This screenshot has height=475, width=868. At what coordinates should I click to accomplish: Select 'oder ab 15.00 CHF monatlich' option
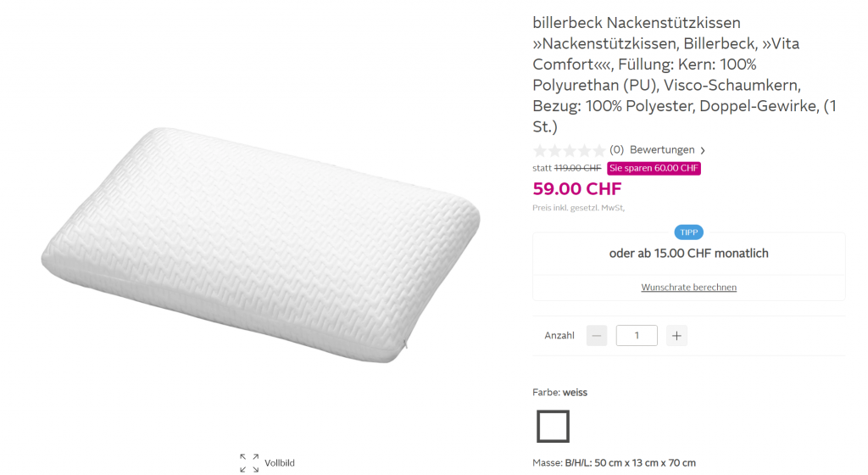(x=688, y=253)
